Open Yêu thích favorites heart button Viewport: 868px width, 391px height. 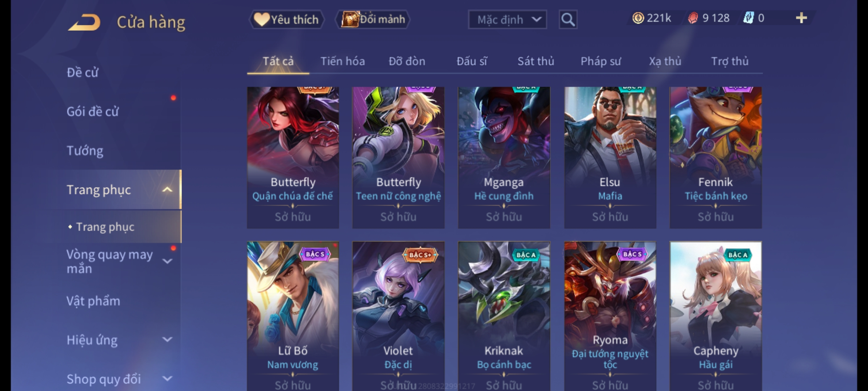(287, 20)
